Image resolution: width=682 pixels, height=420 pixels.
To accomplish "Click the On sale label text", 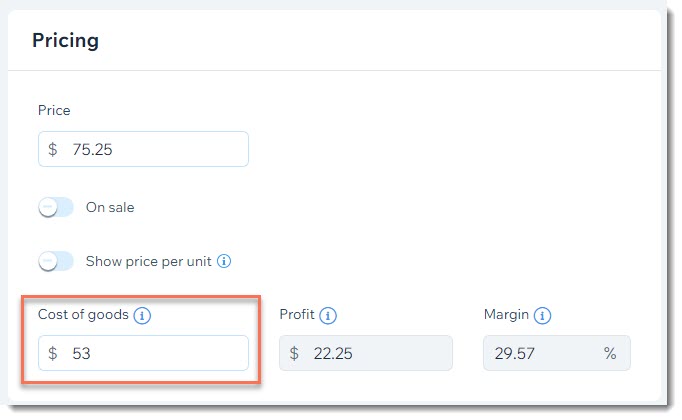I will click(x=110, y=207).
